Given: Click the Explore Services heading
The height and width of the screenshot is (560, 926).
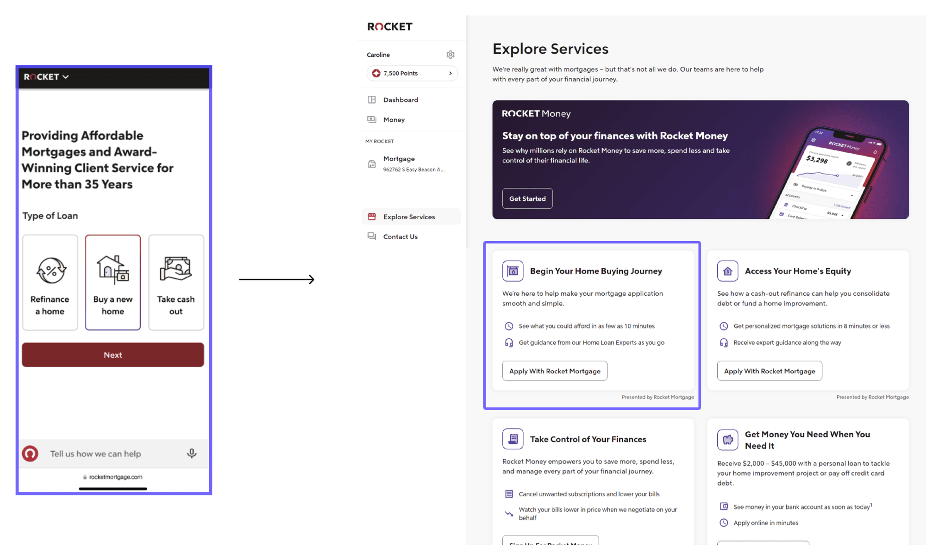Looking at the screenshot, I should [551, 49].
